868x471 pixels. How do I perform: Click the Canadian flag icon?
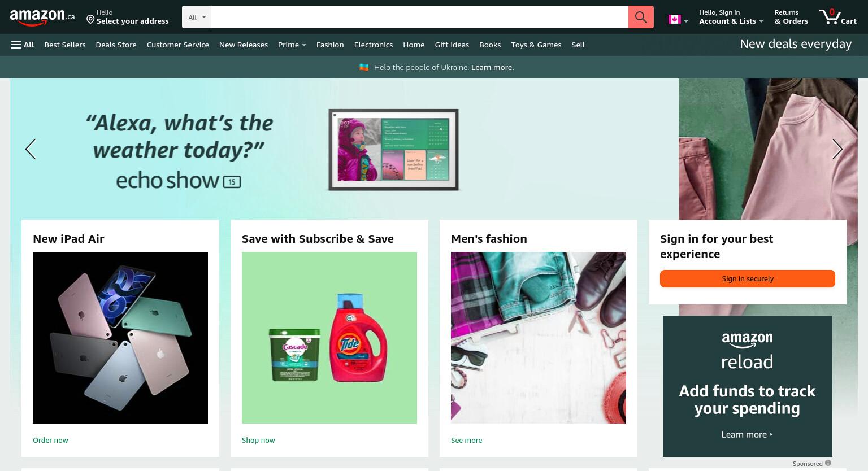(674, 19)
